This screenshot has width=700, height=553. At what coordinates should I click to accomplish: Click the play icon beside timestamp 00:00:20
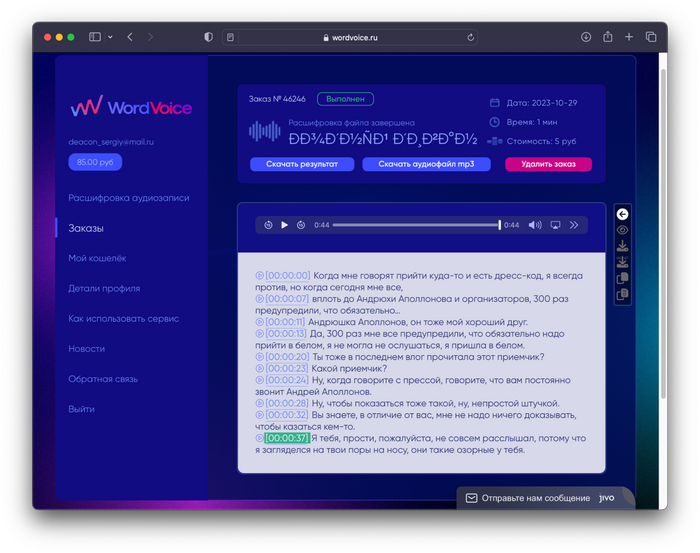point(259,357)
